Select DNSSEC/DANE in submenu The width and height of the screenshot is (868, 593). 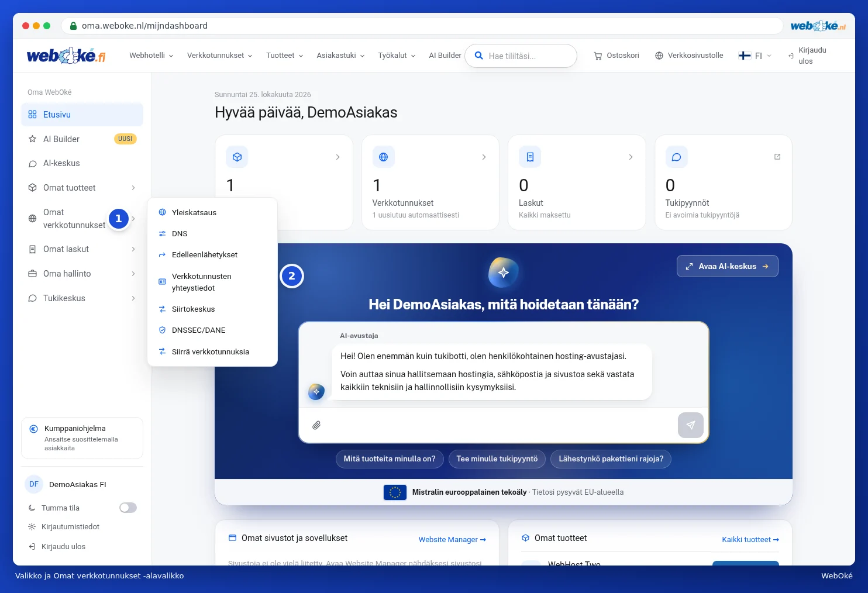(212, 330)
